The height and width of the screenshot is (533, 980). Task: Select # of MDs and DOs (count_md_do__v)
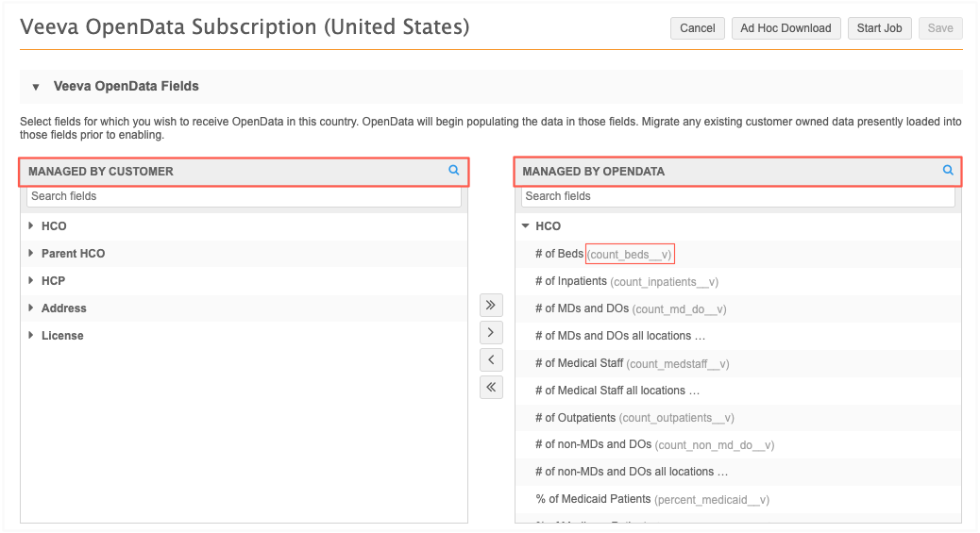[x=738, y=308]
